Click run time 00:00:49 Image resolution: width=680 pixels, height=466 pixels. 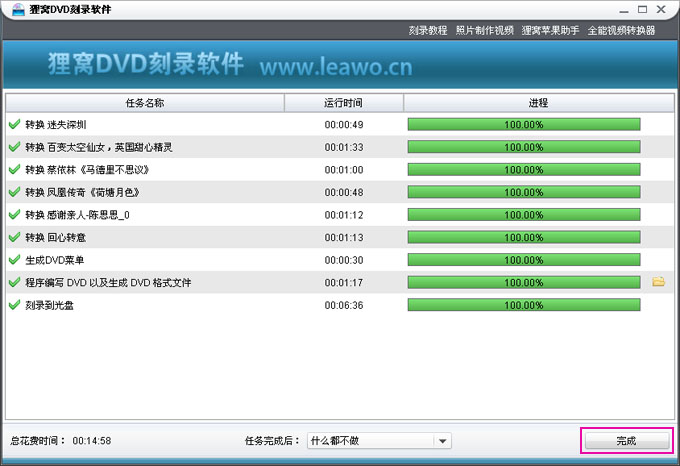tap(344, 125)
